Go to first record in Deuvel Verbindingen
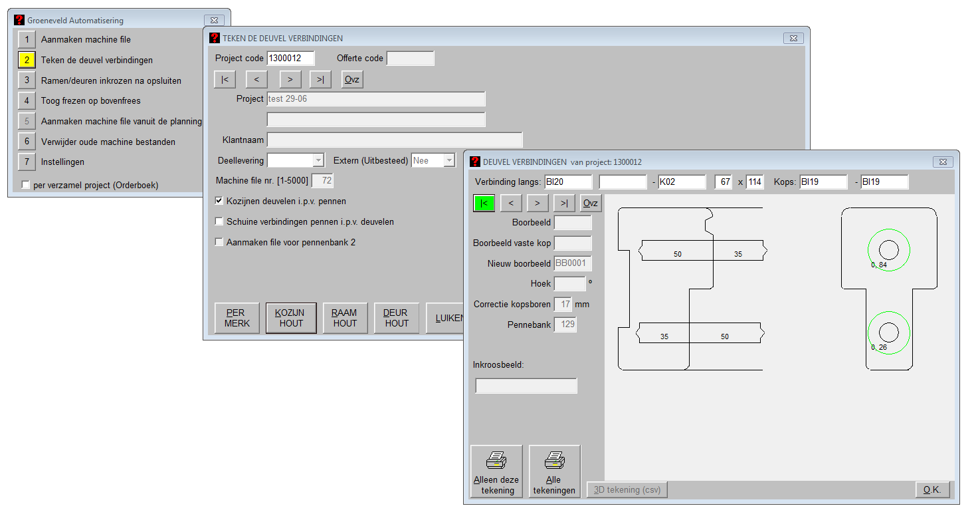Screen dimensions: 980x526 click(x=484, y=203)
